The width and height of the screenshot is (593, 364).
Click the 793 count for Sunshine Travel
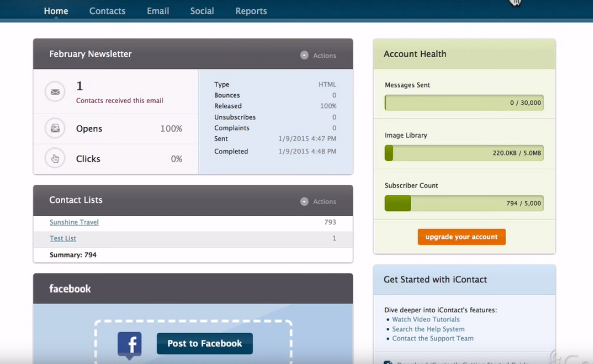[x=330, y=222]
